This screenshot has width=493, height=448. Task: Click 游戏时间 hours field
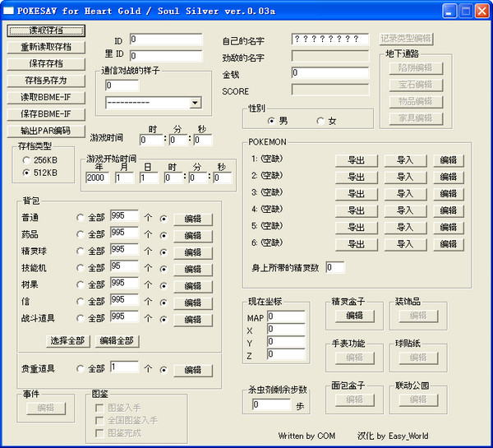click(x=151, y=140)
